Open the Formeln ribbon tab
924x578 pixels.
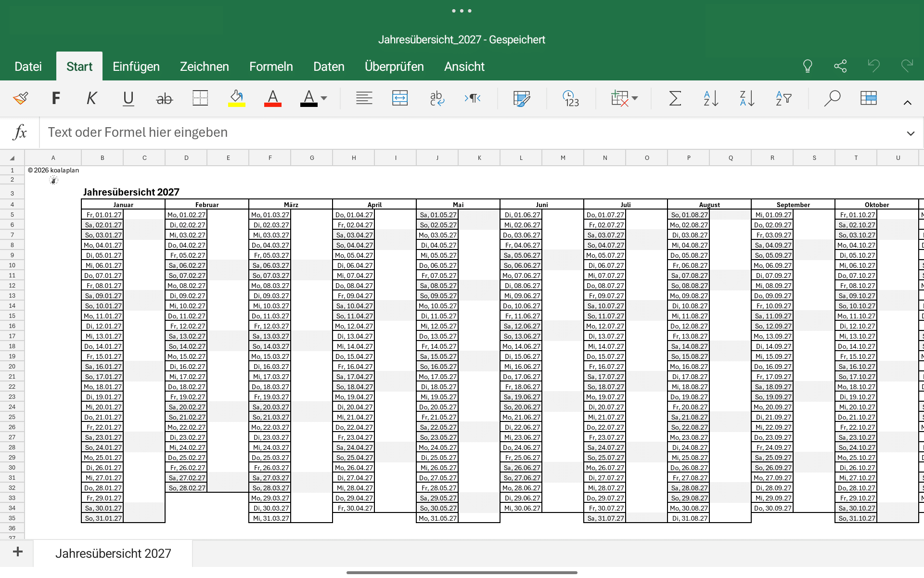click(x=271, y=66)
